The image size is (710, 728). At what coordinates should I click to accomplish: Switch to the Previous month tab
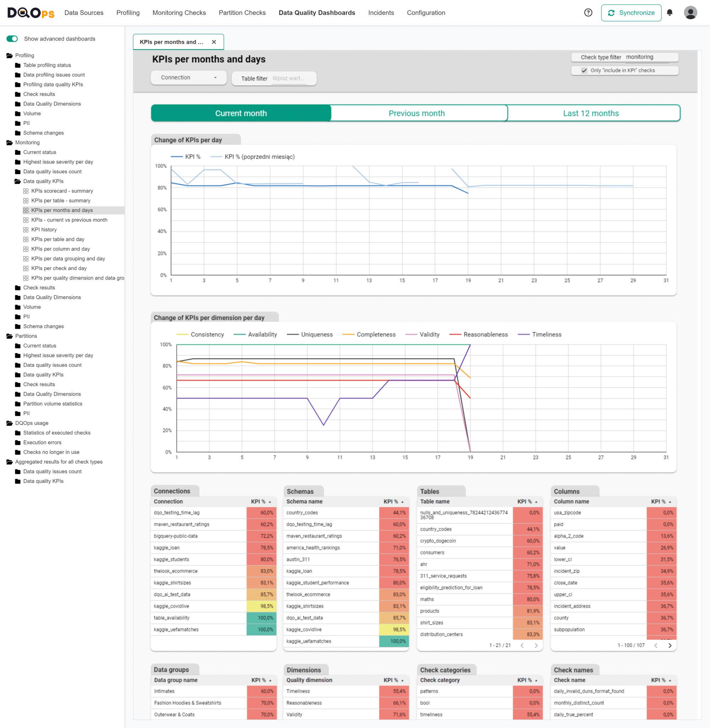point(416,113)
